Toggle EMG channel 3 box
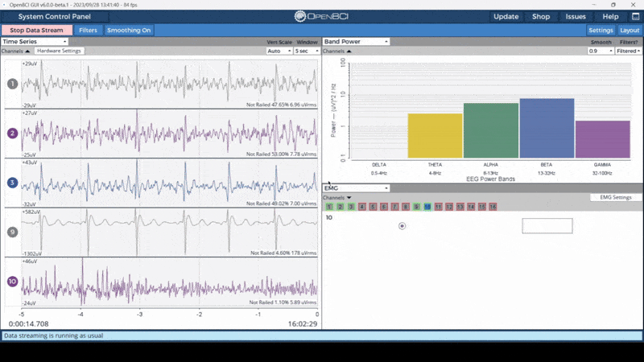644x362 pixels. click(351, 207)
